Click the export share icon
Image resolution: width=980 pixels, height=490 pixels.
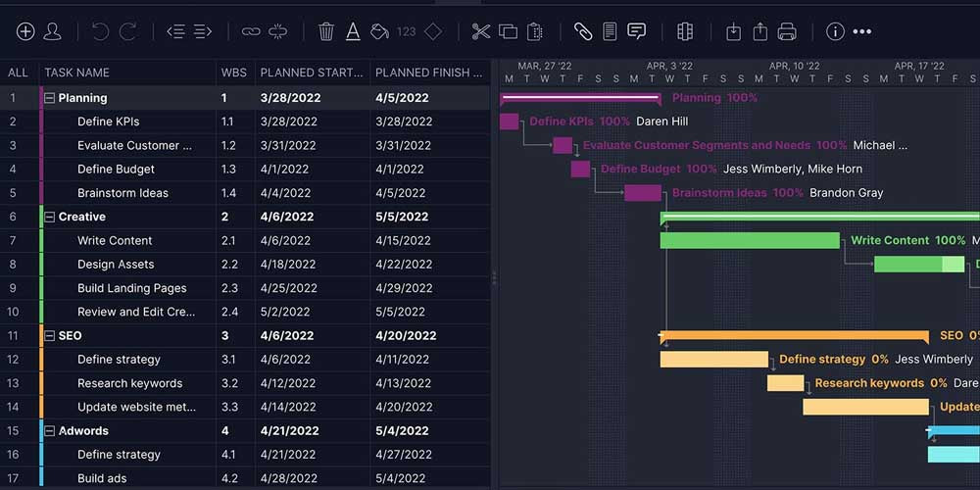pyautogui.click(x=760, y=32)
